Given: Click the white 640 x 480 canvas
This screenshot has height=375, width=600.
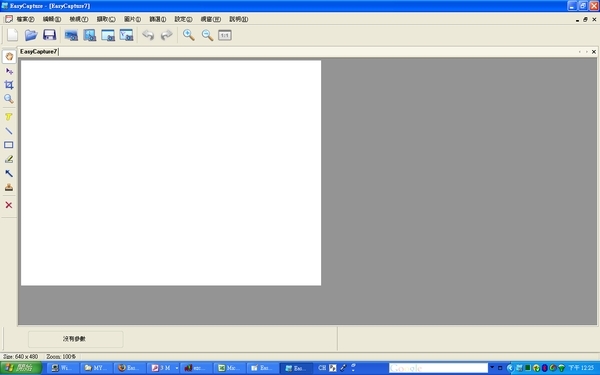Looking at the screenshot, I should tap(171, 173).
